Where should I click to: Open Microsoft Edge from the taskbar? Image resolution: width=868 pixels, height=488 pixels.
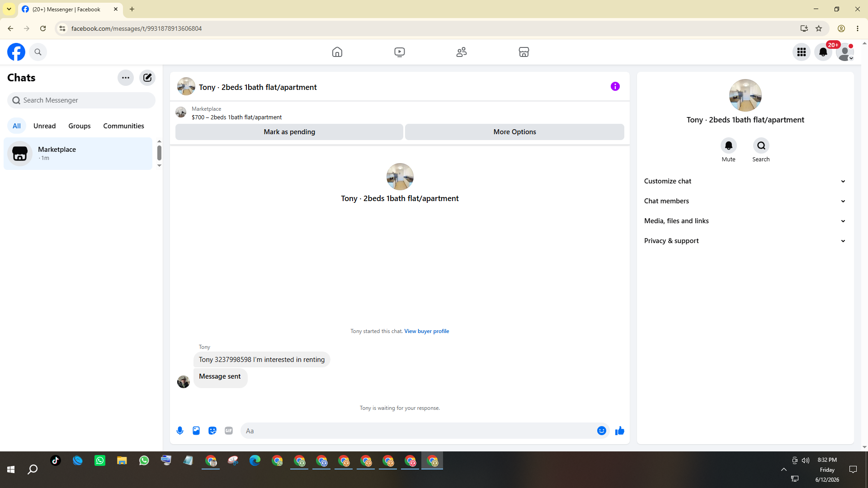pos(255,460)
